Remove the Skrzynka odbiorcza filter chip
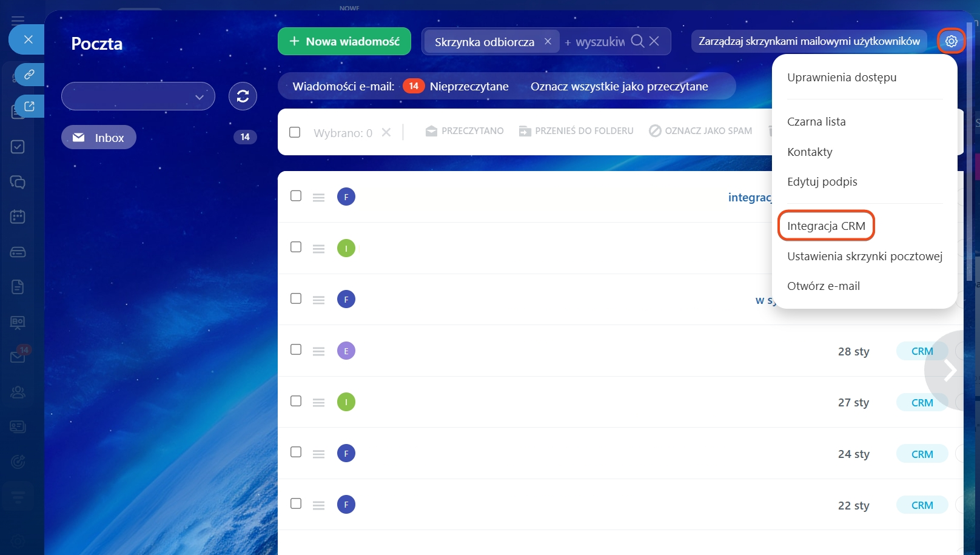The width and height of the screenshot is (980, 555). [x=548, y=41]
